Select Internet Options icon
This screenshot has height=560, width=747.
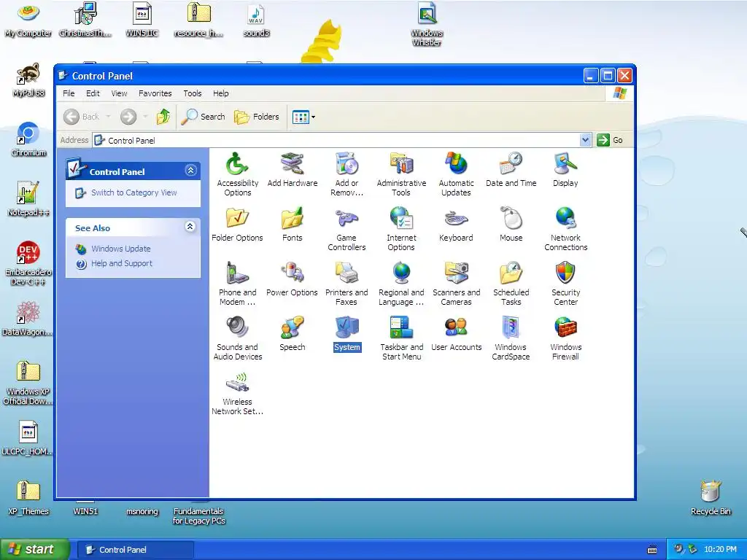click(402, 219)
